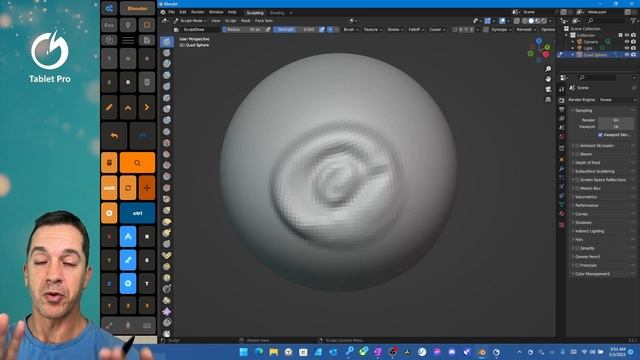This screenshot has width=640, height=360.
Task: Open Brush settings dropdown
Action: click(351, 29)
